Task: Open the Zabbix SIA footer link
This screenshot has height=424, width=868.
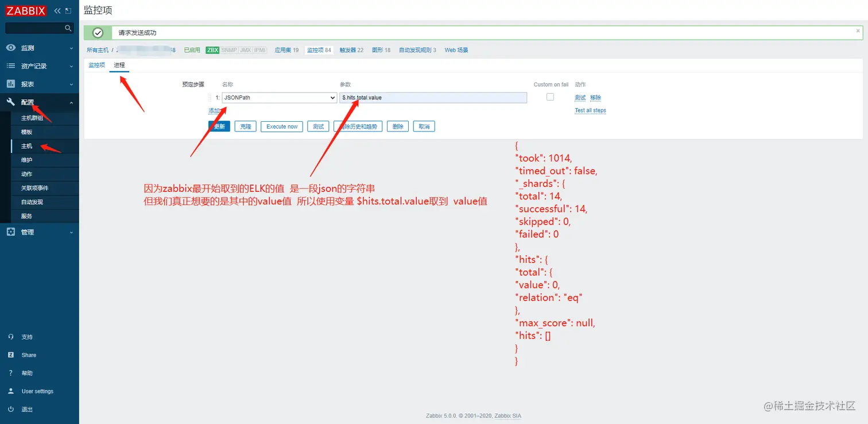Action: pos(508,415)
